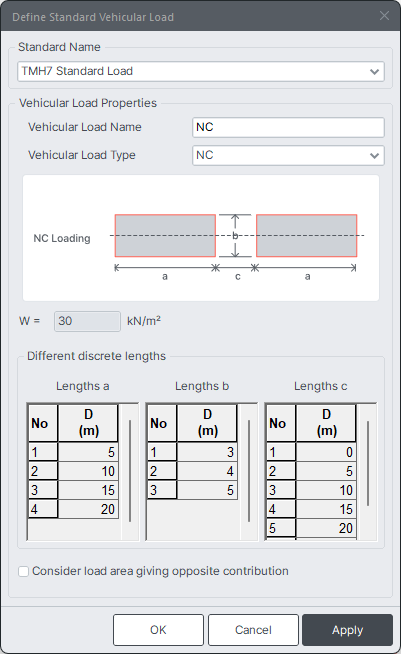Select row number 3 in Lengths a table
This screenshot has width=401, height=654.
[43, 490]
